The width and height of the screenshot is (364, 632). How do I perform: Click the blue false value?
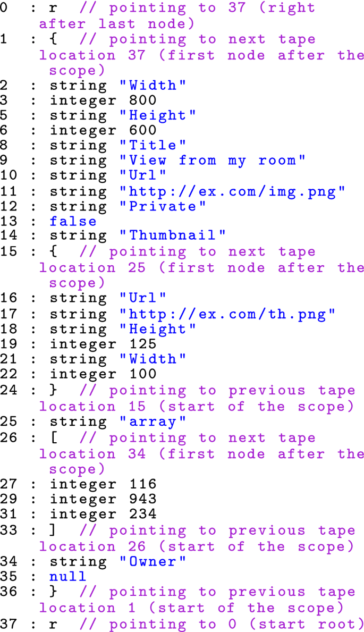(73, 222)
